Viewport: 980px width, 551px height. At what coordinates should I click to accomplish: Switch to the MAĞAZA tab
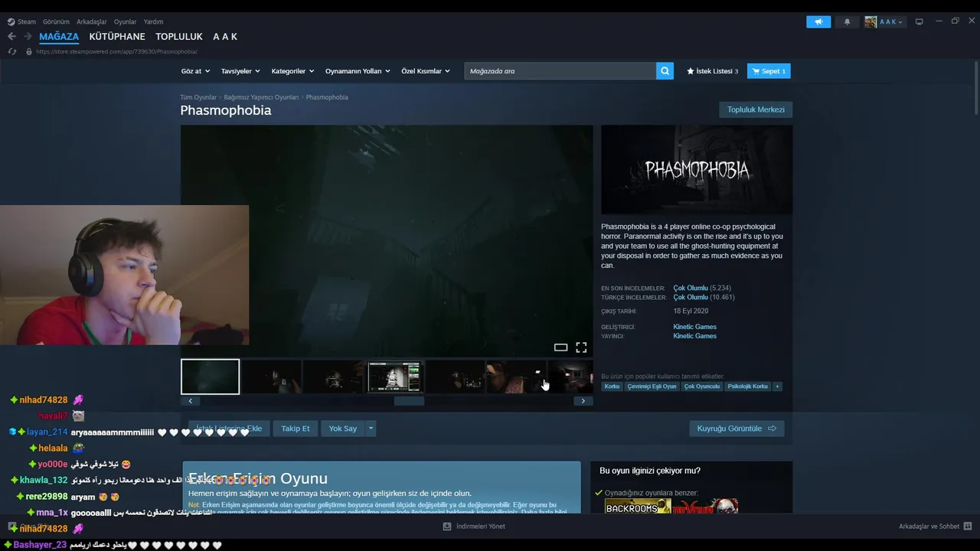coord(59,37)
